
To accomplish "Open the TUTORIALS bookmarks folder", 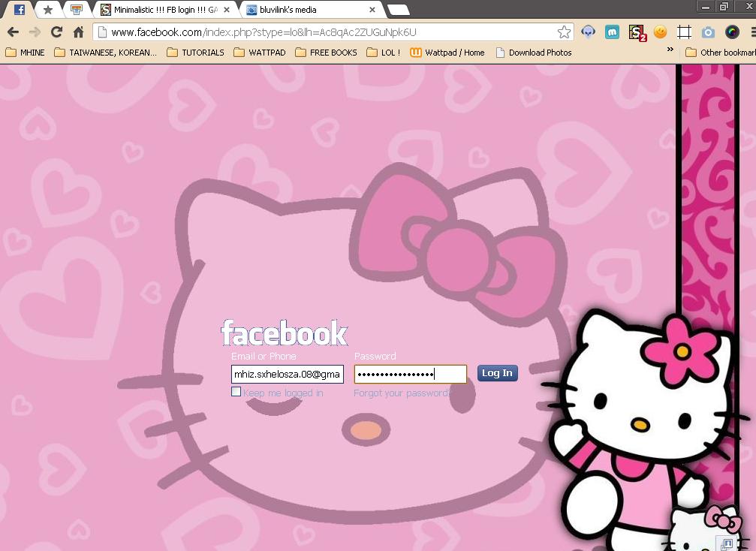I will [x=196, y=53].
